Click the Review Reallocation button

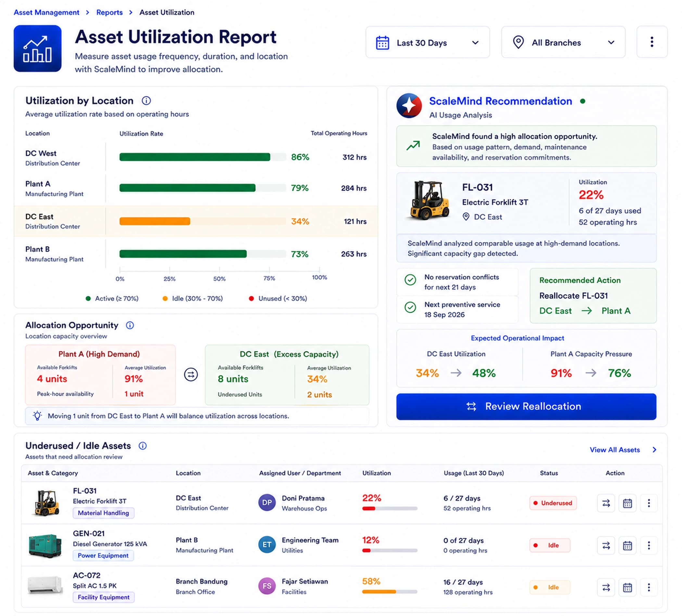point(526,406)
